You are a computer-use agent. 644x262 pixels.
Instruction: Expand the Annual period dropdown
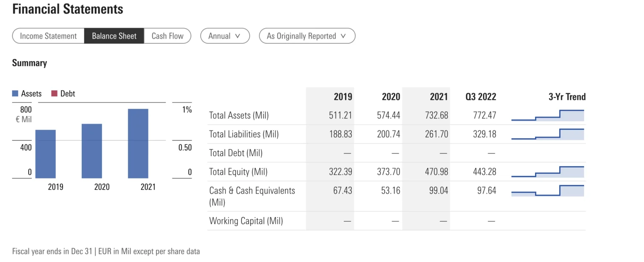tap(225, 36)
